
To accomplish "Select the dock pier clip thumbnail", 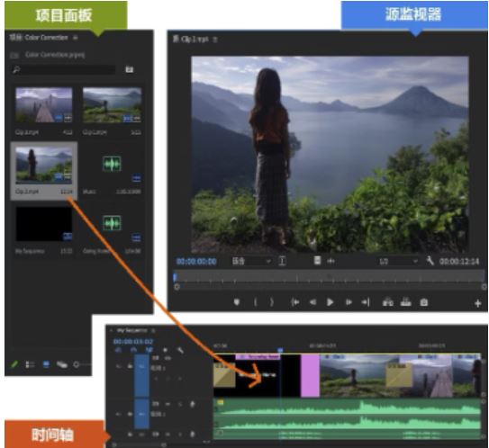I will tap(44, 104).
